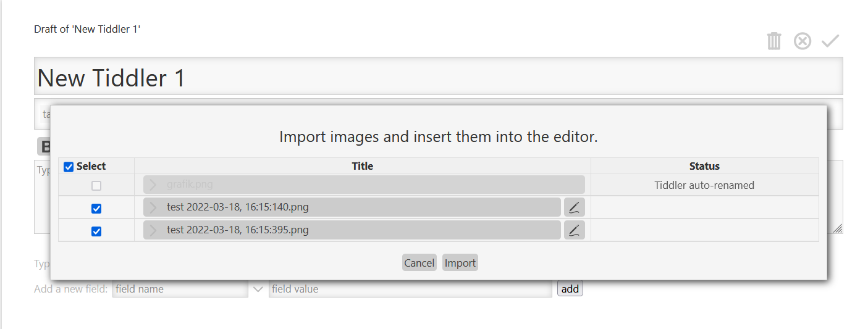Confirm changes with the checkmark icon

(830, 41)
